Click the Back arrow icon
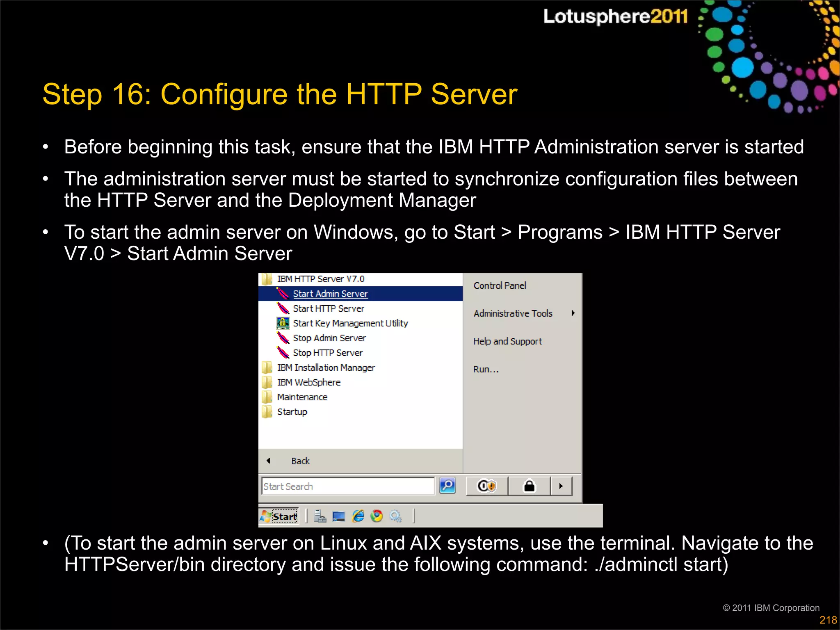Image resolution: width=840 pixels, height=630 pixels. 269,461
